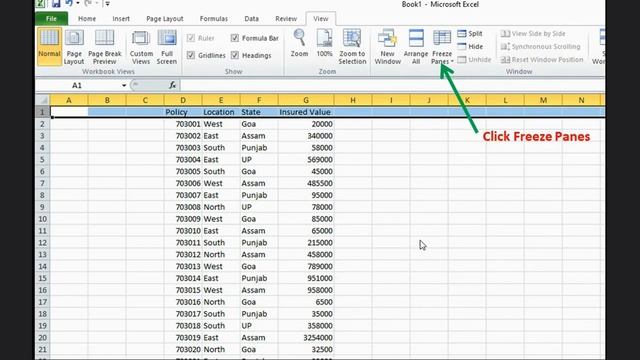Click the Freeze Panes button
This screenshot has height=360, width=640.
point(442,47)
